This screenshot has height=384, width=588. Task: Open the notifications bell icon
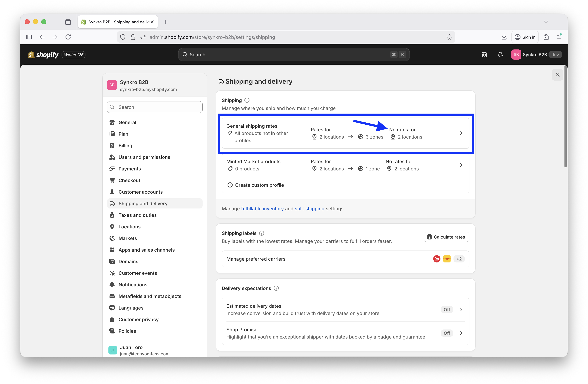tap(500, 55)
